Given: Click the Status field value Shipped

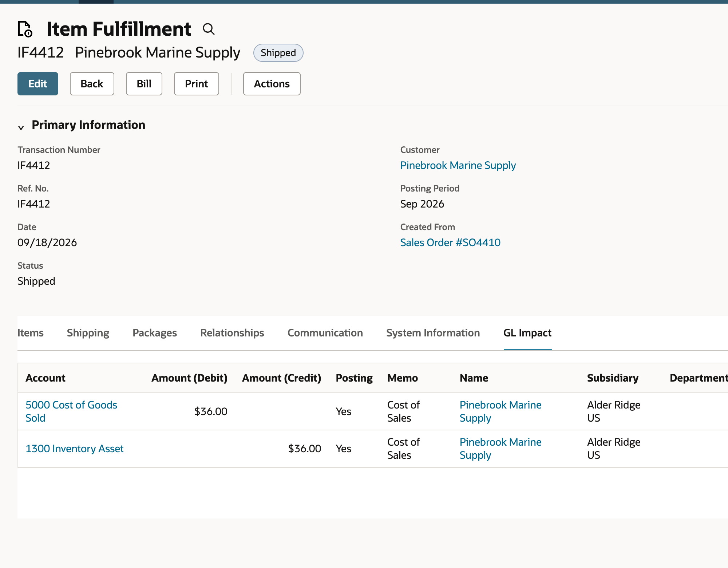Looking at the screenshot, I should pos(36,281).
